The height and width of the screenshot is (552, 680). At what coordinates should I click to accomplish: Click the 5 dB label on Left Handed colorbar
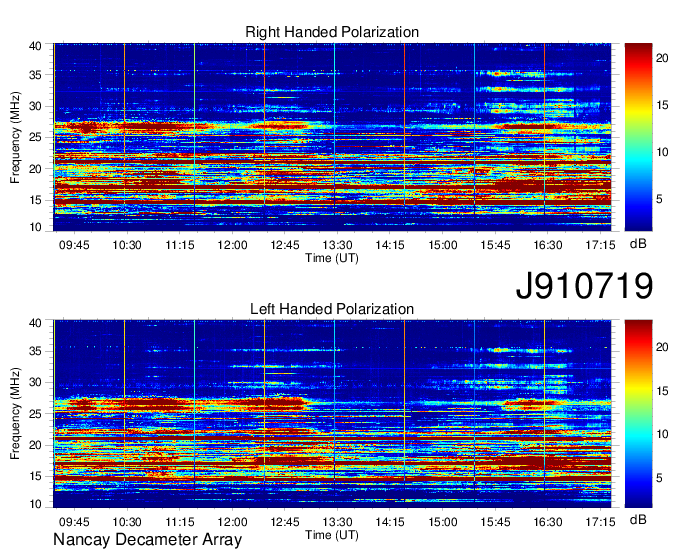point(659,478)
